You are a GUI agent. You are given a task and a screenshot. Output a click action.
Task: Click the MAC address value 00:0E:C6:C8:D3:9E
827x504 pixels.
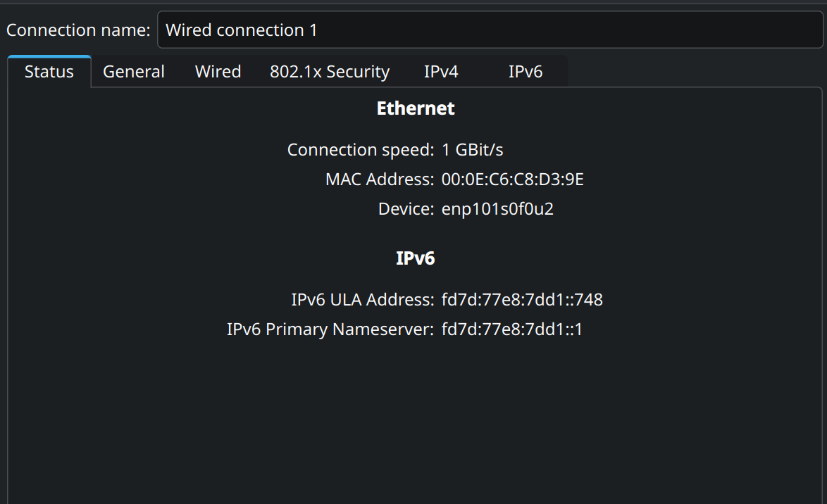[x=512, y=179]
